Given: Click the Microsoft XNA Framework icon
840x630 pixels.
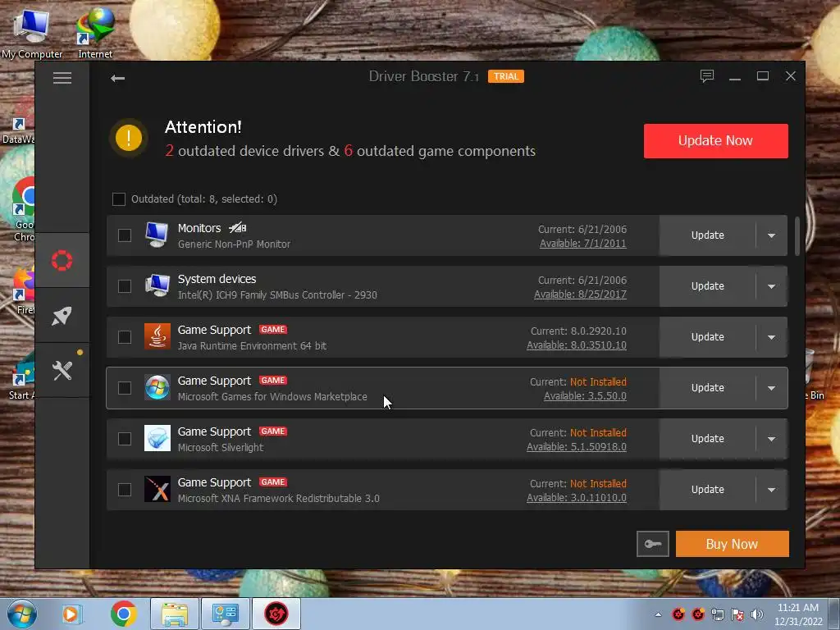Looking at the screenshot, I should point(157,489).
